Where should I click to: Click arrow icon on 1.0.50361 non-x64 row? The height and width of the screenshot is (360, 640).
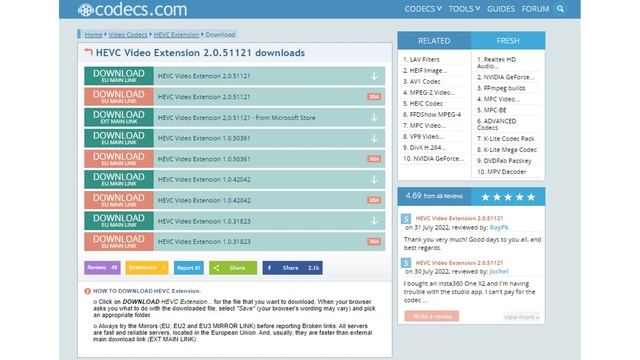[374, 138]
